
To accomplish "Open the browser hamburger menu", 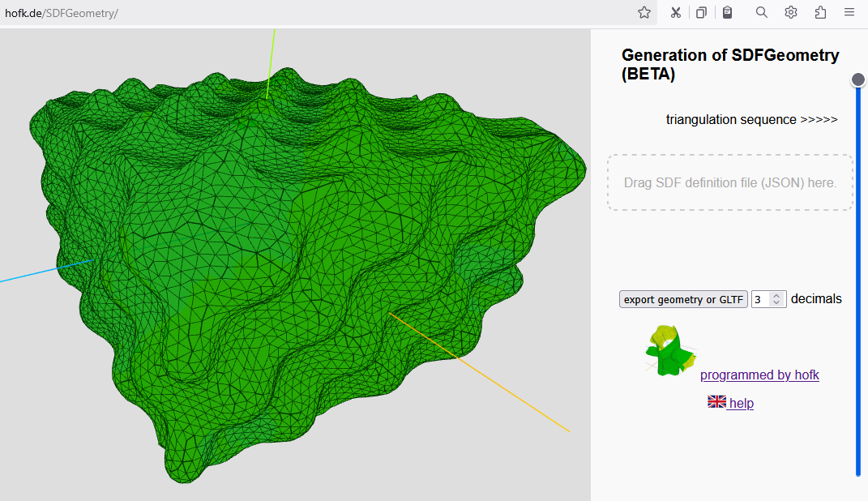I will (849, 11).
